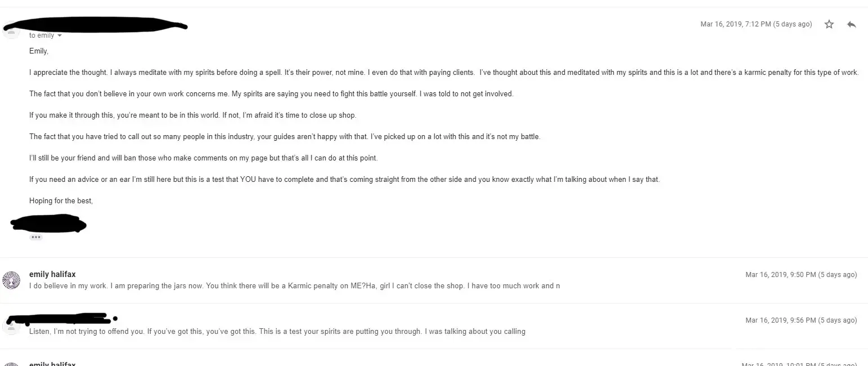868x366 pixels.
Task: Click the redacted signature below "Hoping for the best"
Action: click(48, 224)
